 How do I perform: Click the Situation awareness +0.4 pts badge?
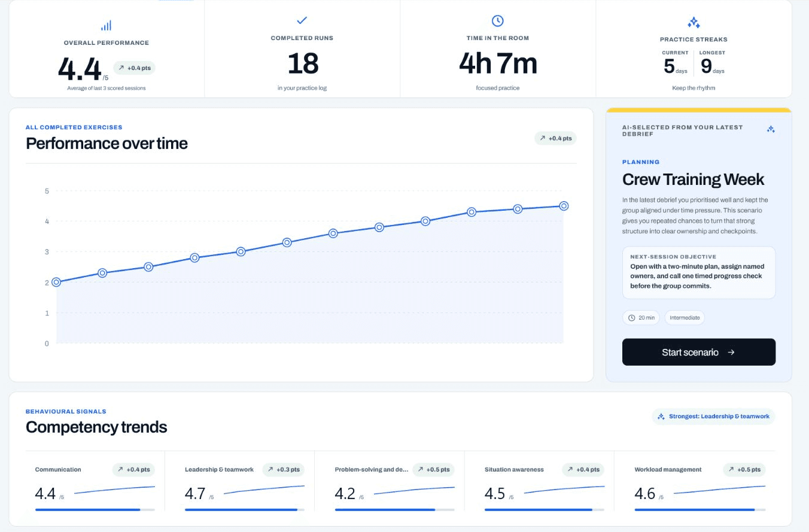click(x=583, y=470)
